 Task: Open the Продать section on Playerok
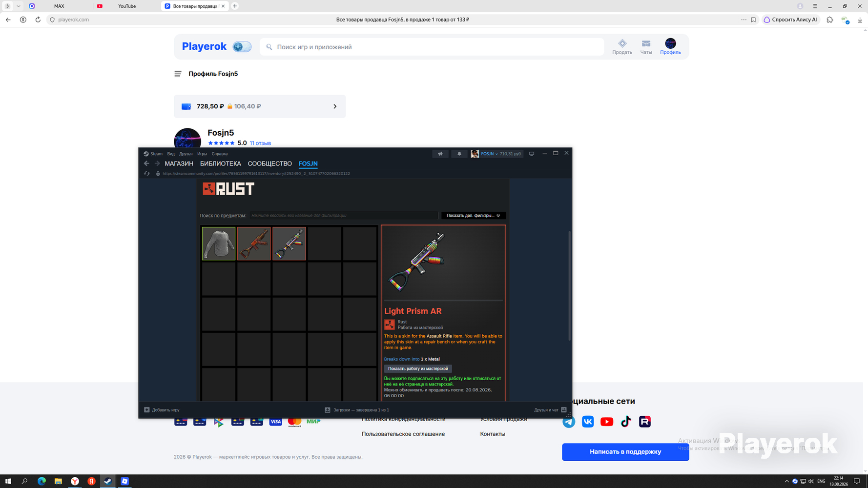point(622,47)
